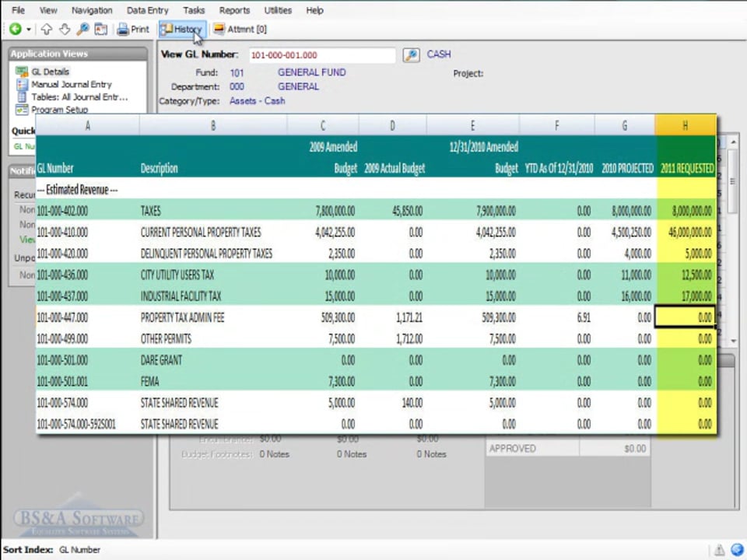Click the 2011 Requested cell for TAXES
This screenshot has width=747, height=560.
point(686,211)
